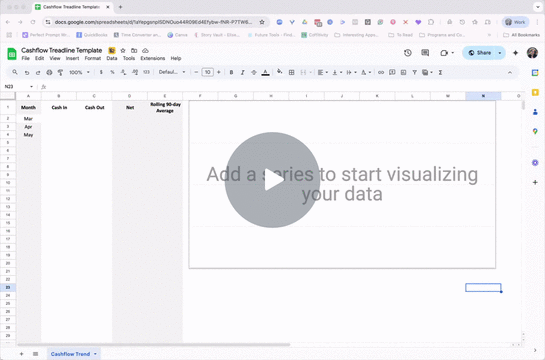This screenshot has height=360, width=545.
Task: Open the Edit menu
Action: [x=39, y=58]
